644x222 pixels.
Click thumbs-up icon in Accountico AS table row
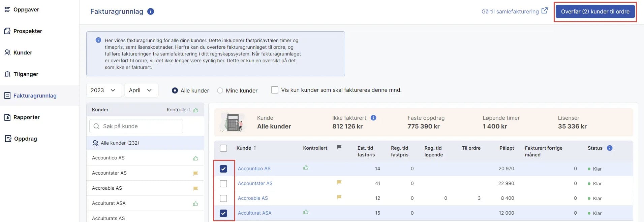[306, 168]
